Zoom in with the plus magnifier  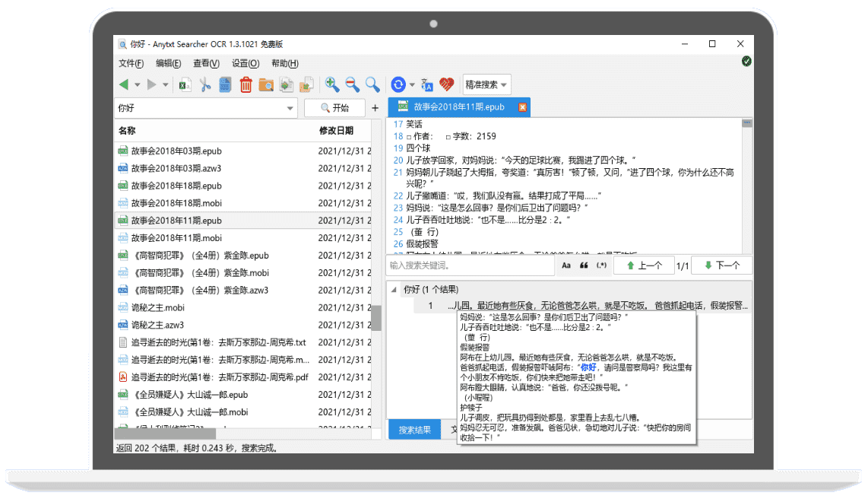click(332, 84)
